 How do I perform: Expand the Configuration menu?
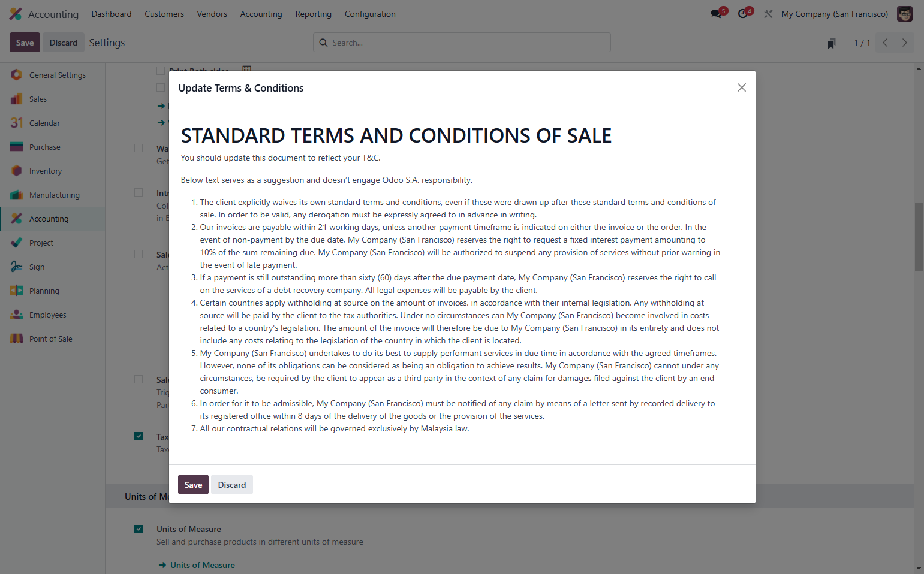tap(370, 14)
